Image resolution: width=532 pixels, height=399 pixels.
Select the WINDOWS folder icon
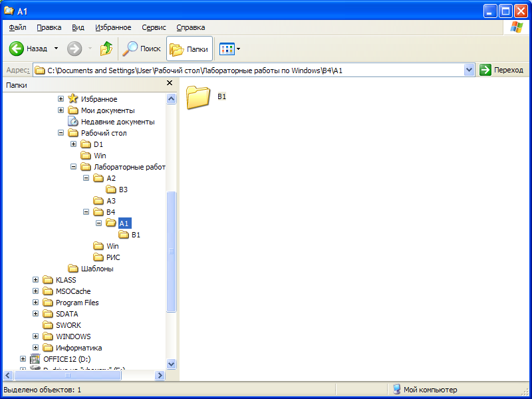click(48, 336)
